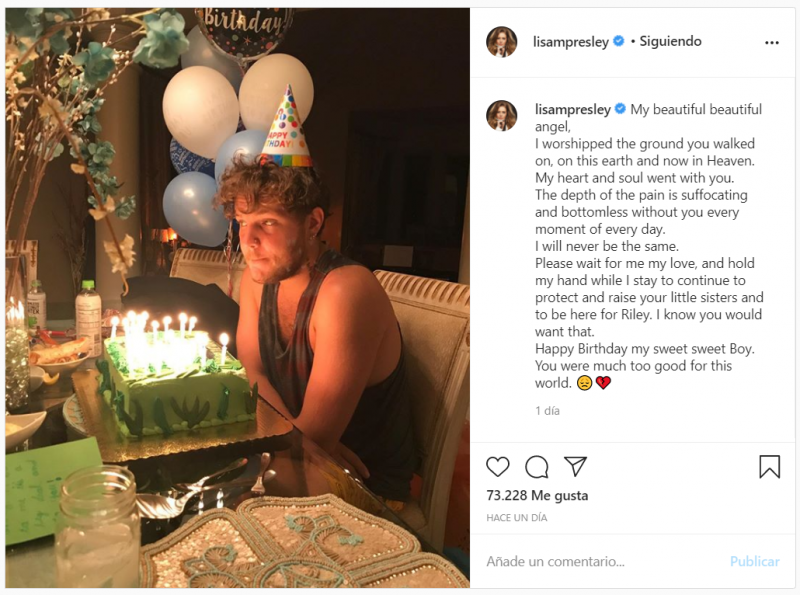Click the lisampresley username in the caption
Screen dimensions: 800x595
(572, 109)
